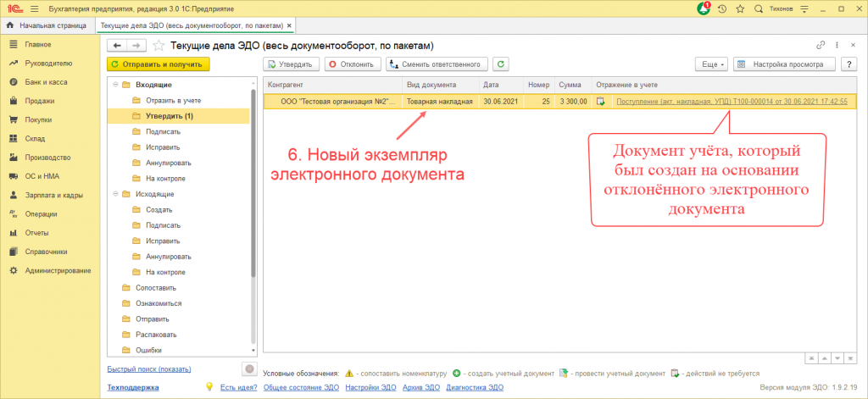
Task: Open Настройки ЭДО link
Action: 370,387
